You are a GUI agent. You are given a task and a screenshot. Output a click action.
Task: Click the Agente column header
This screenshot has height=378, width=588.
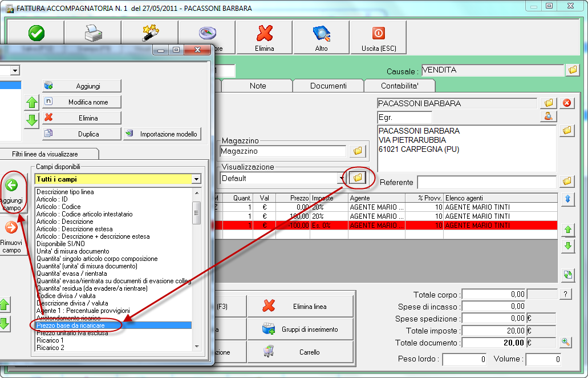(376, 198)
